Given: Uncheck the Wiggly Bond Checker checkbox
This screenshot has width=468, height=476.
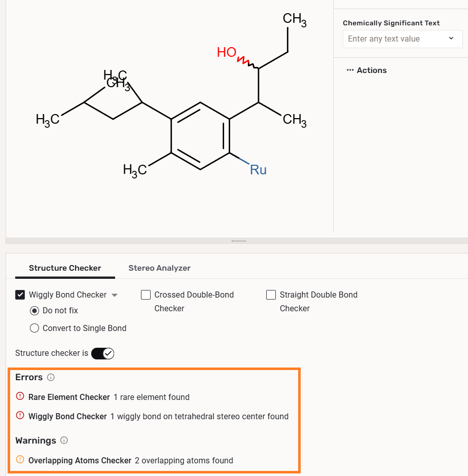Looking at the screenshot, I should (20, 295).
